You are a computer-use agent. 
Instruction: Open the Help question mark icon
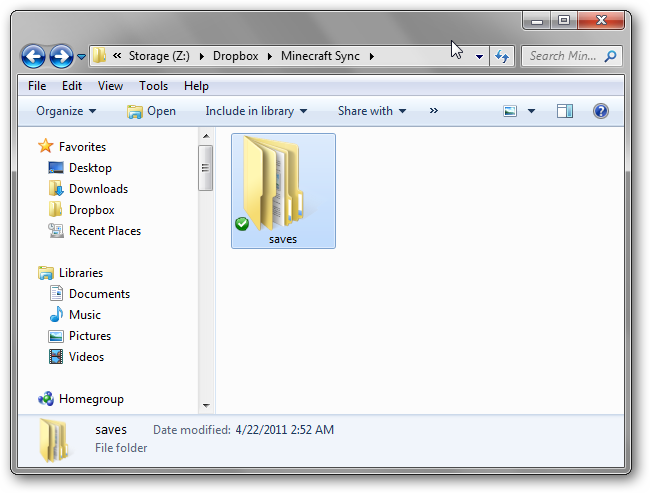pos(601,111)
